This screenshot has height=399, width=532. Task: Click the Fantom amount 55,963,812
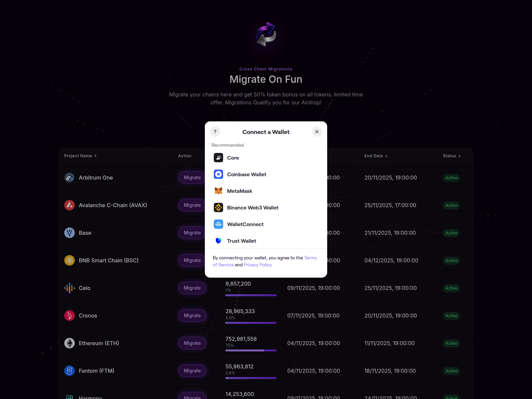[x=239, y=366]
